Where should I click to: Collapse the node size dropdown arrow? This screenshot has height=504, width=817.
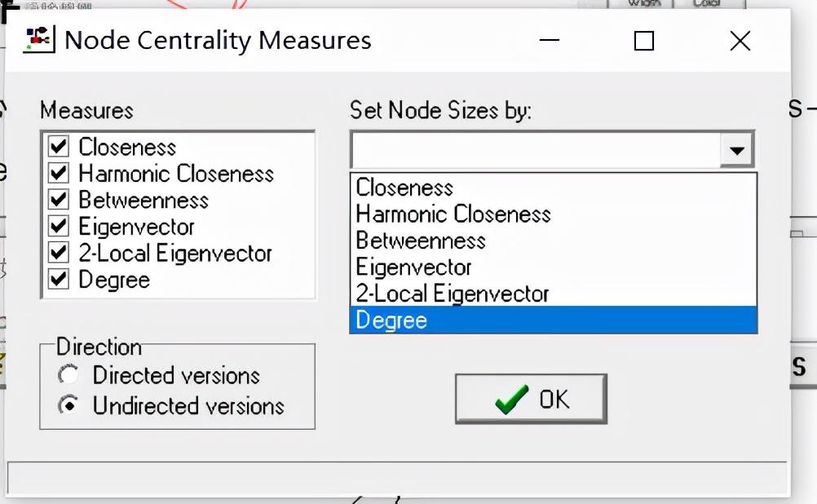tap(737, 150)
